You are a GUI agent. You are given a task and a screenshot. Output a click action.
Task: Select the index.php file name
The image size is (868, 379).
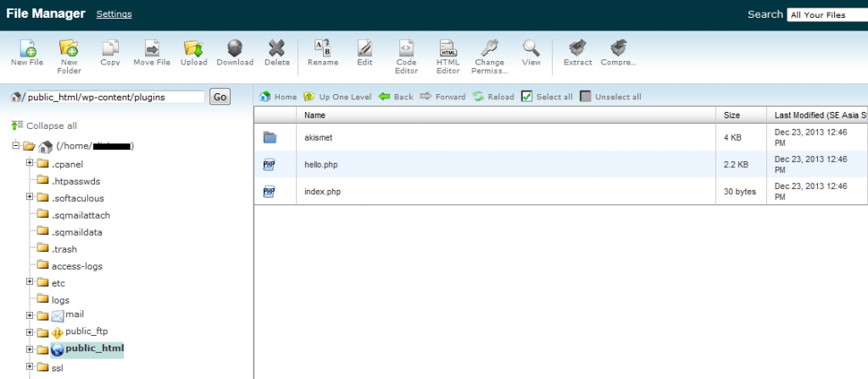[322, 192]
